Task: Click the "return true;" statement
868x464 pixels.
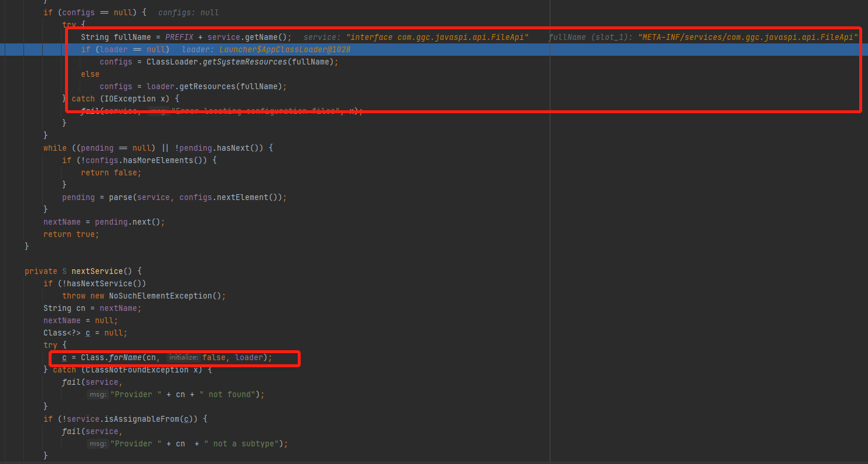Action: coord(72,234)
